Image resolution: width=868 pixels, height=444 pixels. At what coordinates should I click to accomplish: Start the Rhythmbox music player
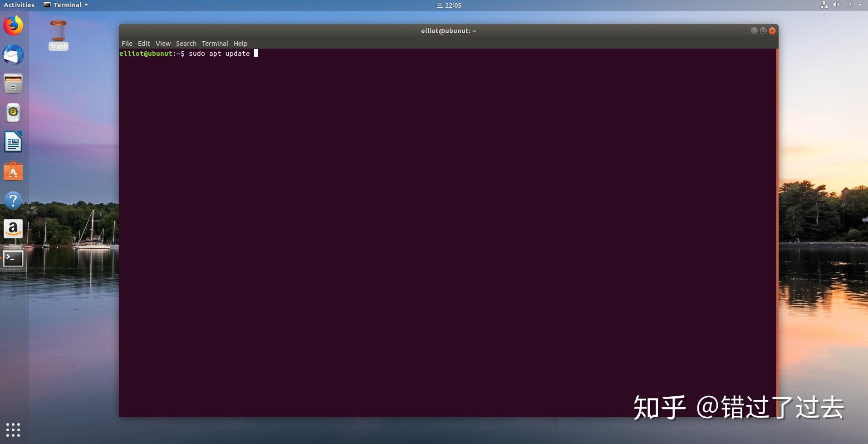13,113
